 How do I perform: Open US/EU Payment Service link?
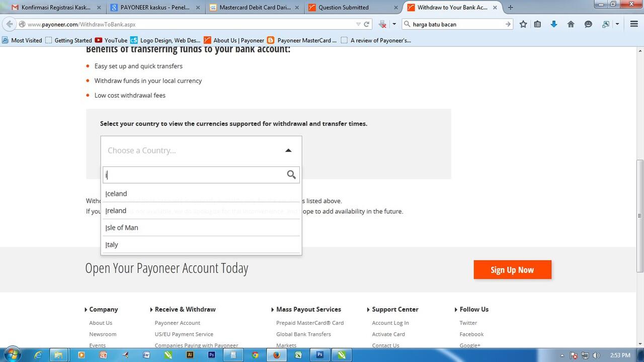tap(184, 334)
